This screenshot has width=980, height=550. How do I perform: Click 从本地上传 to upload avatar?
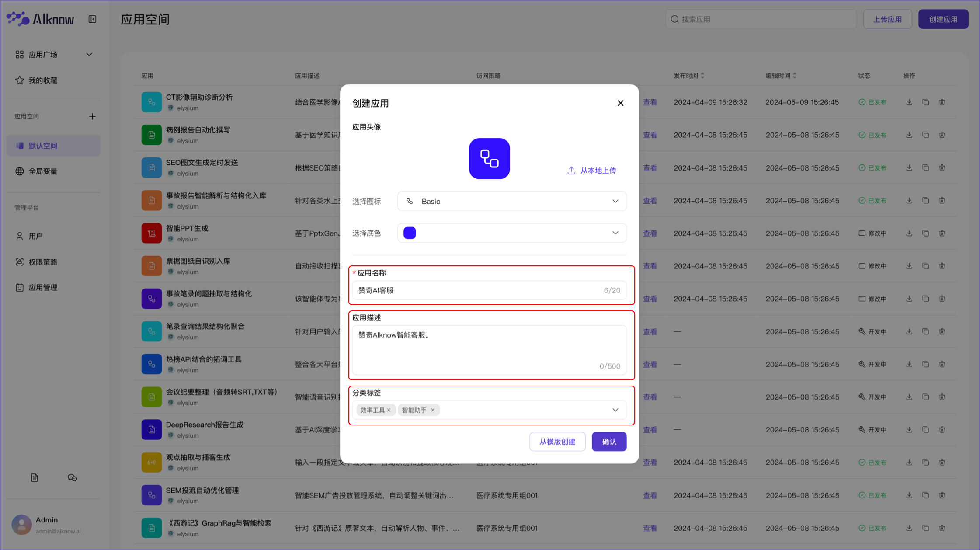coord(591,171)
